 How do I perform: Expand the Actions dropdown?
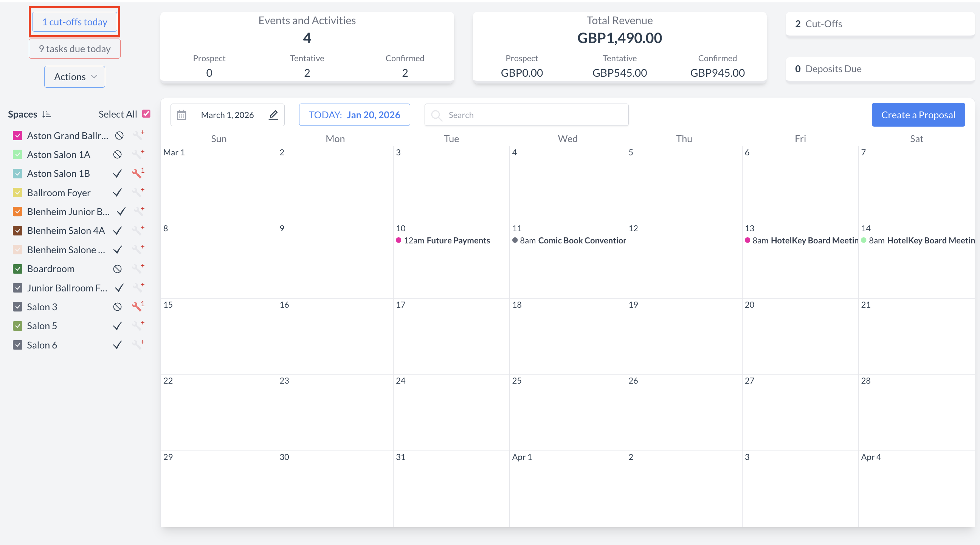[x=74, y=77]
